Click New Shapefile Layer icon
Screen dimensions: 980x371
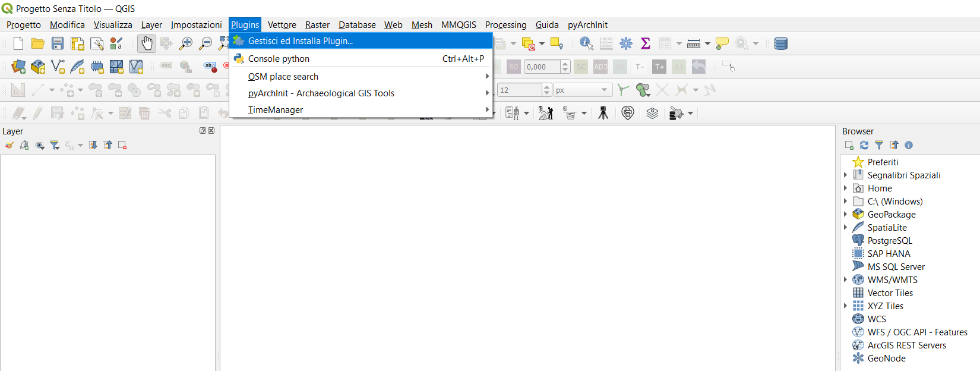(58, 67)
